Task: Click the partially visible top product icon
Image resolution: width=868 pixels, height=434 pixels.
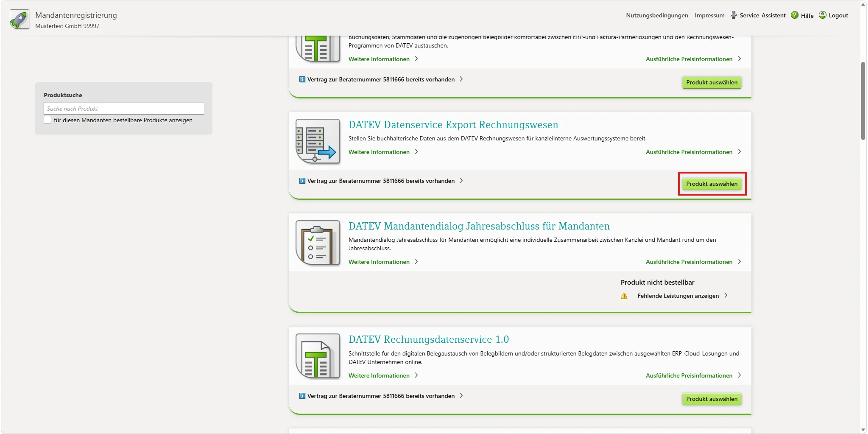Action: (x=318, y=50)
